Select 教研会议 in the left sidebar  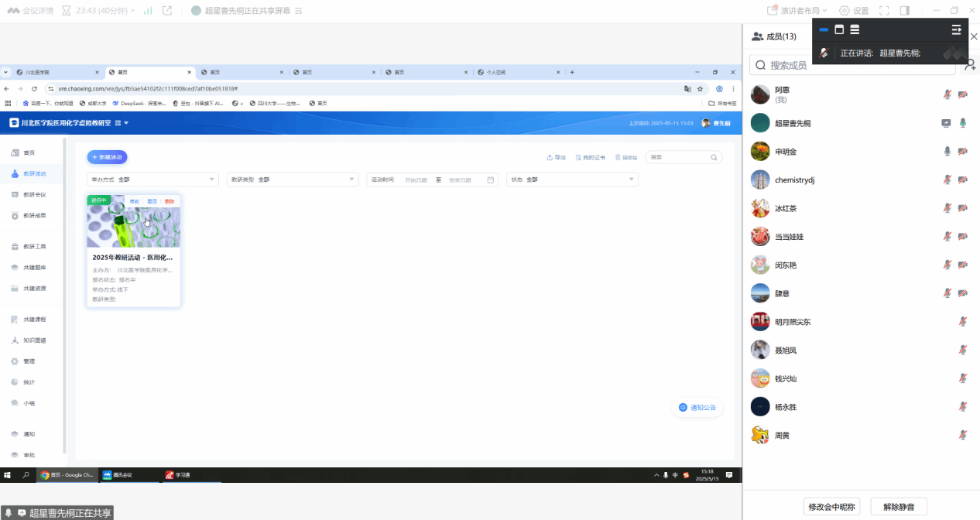point(34,195)
